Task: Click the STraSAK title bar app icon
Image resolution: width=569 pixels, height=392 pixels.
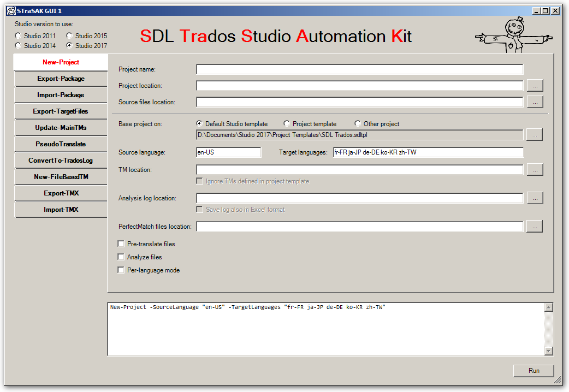Action: point(11,11)
